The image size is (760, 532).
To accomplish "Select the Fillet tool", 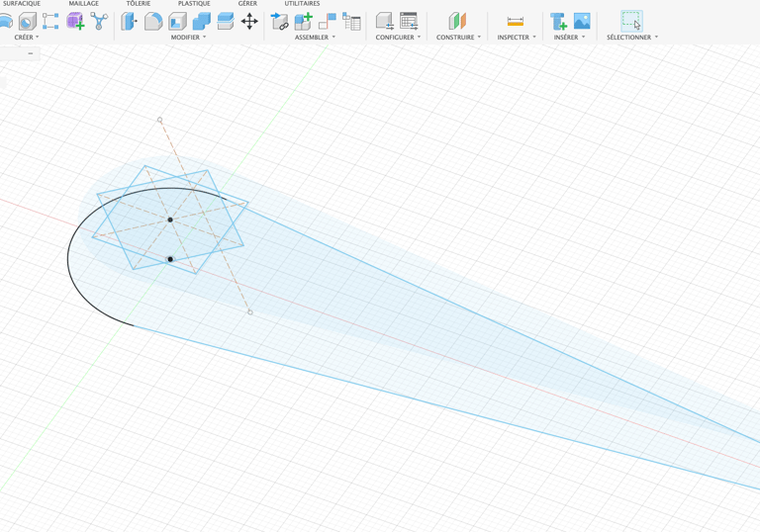I will coord(153,22).
